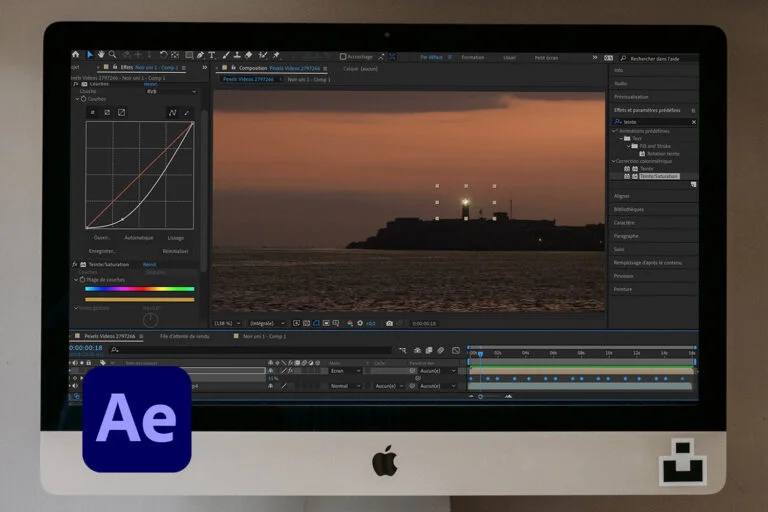Toggle hide shy layers in timeline
This screenshot has height=512, width=768.
coord(417,350)
